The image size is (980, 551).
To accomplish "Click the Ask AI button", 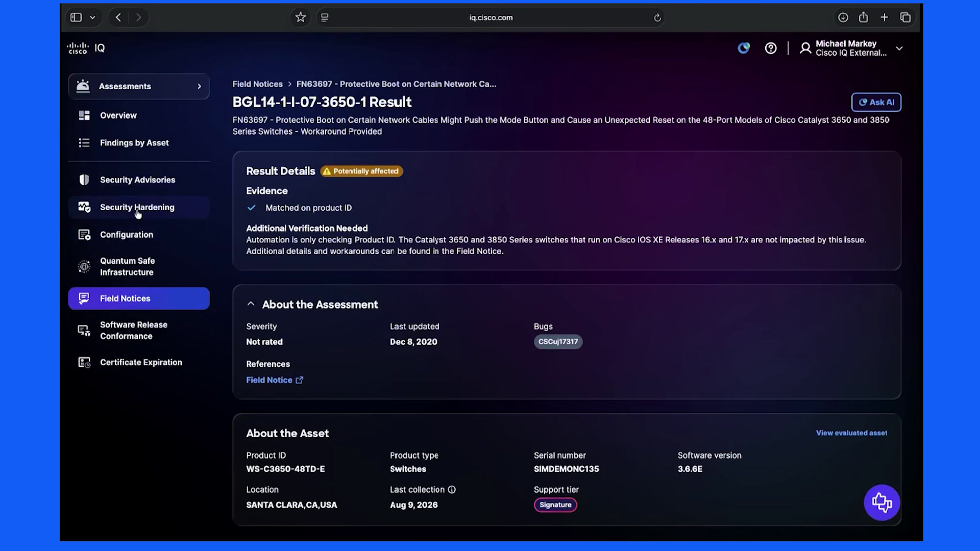I will tap(876, 102).
